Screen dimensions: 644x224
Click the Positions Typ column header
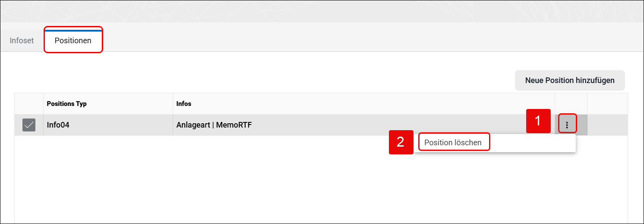coord(67,104)
